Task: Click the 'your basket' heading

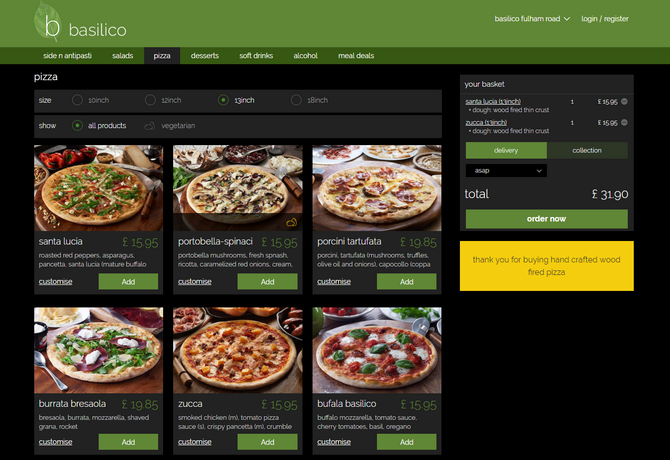Action: tap(485, 84)
